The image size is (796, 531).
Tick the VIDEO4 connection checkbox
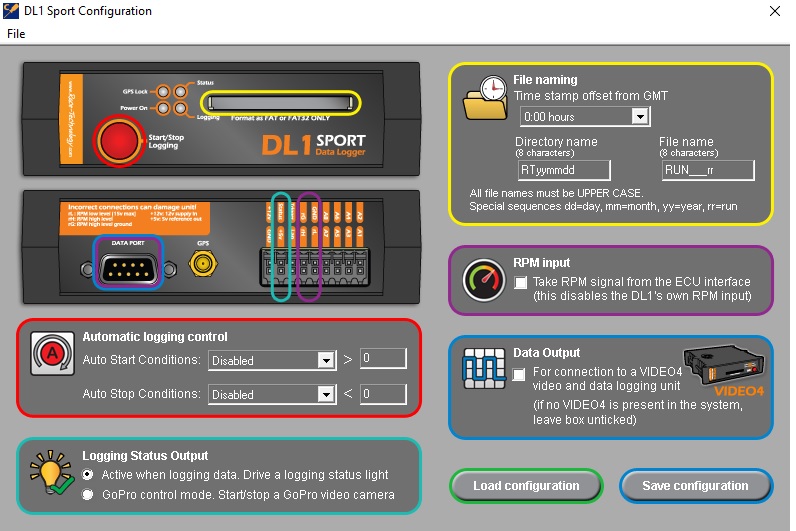(x=520, y=374)
